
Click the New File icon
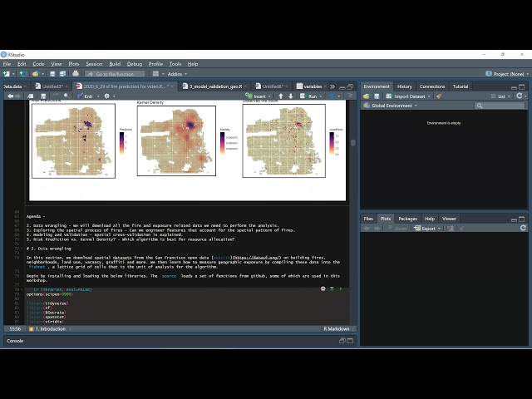[7, 74]
